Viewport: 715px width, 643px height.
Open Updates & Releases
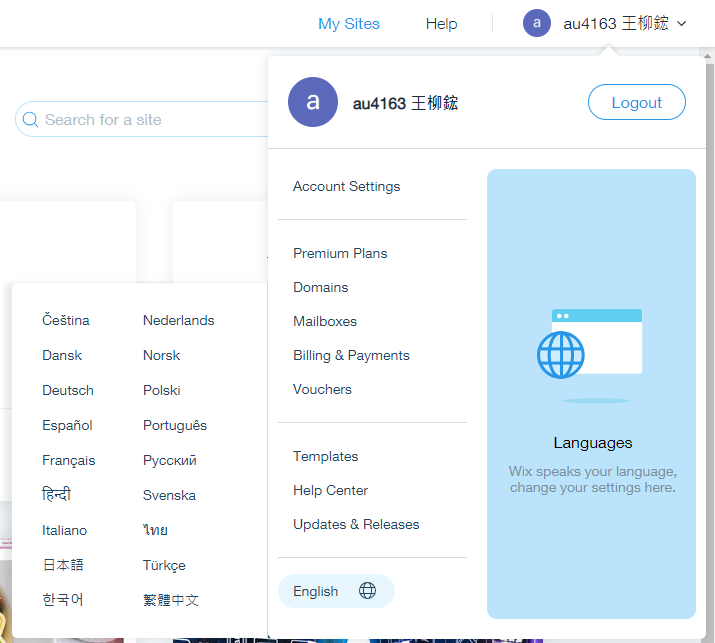click(x=356, y=524)
